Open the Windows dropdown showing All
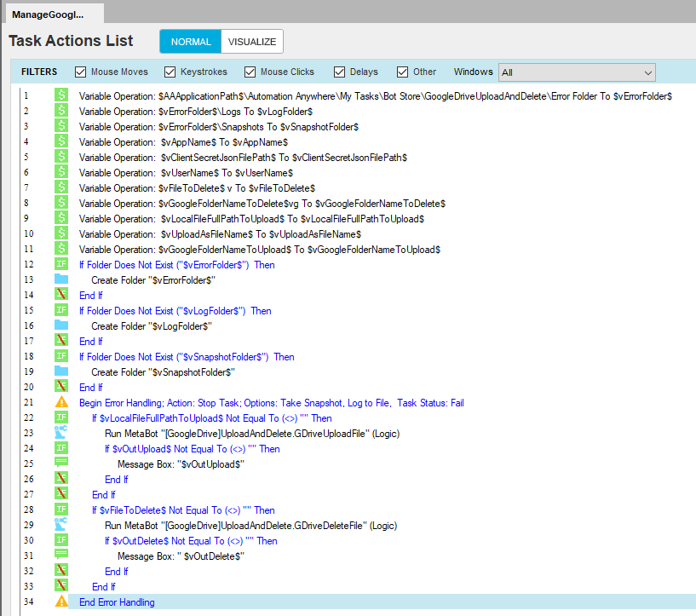The height and width of the screenshot is (616, 696). point(577,72)
